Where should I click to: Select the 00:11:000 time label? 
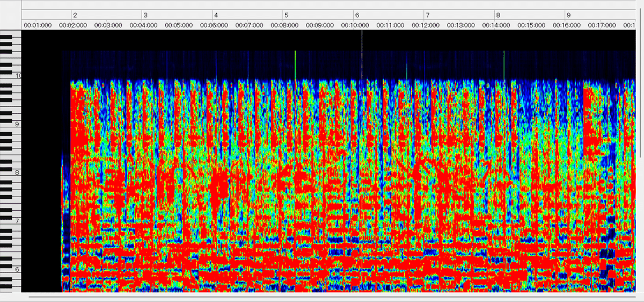[391, 25]
